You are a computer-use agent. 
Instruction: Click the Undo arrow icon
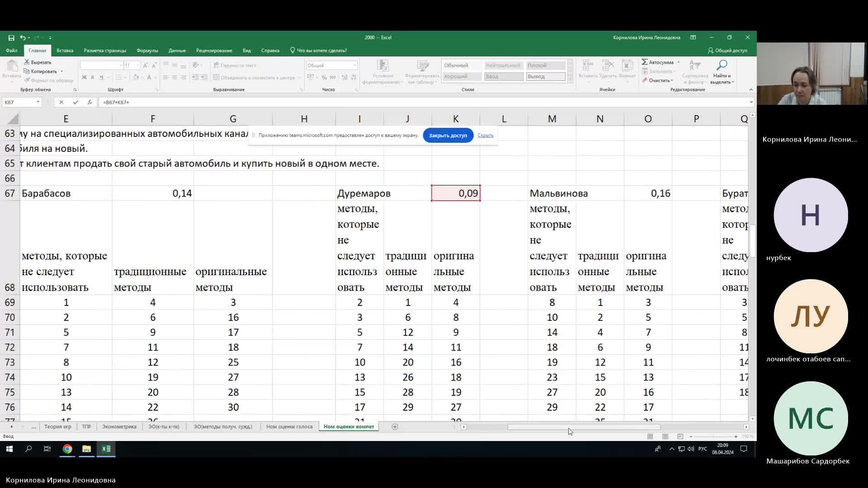coord(22,38)
